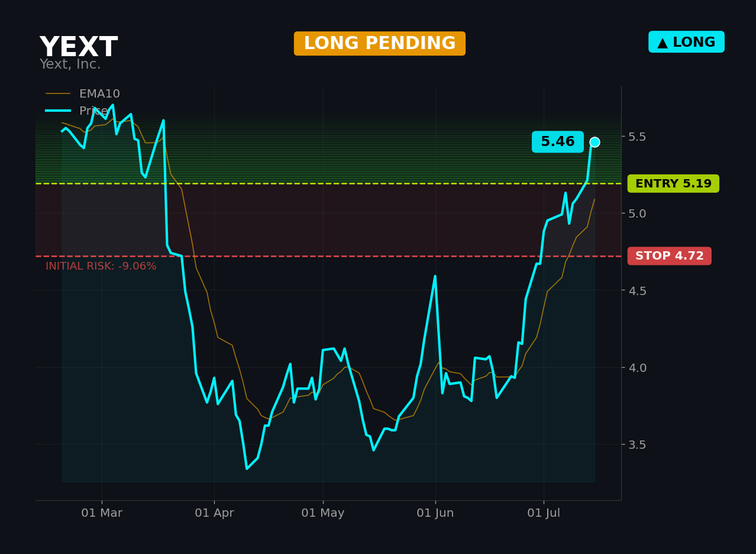756x554 pixels.
Task: Click the 01 Mar axis label
Action: [x=102, y=513]
